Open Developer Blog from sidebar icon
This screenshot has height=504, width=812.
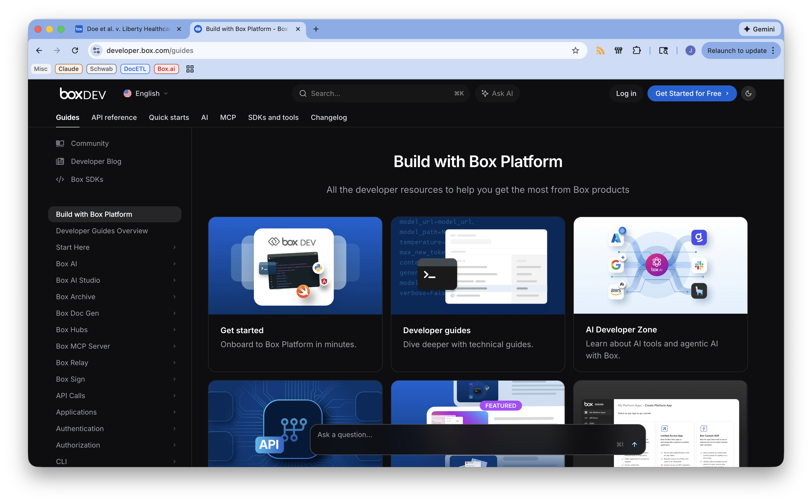click(x=60, y=161)
